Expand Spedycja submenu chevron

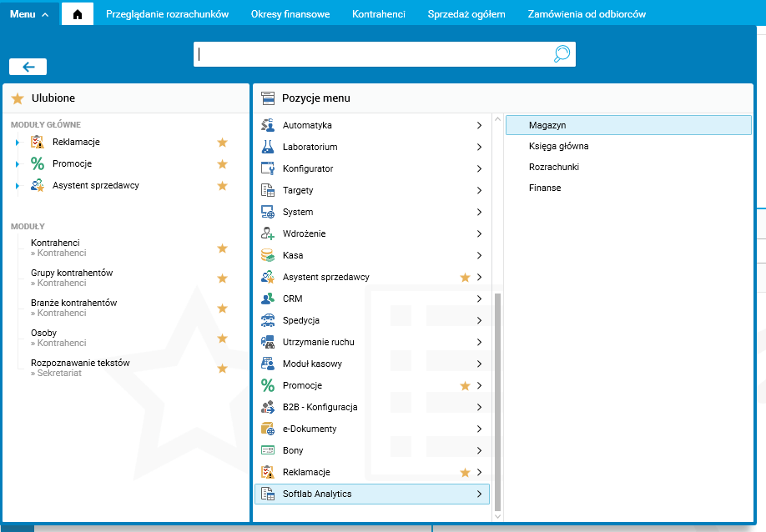(x=479, y=320)
